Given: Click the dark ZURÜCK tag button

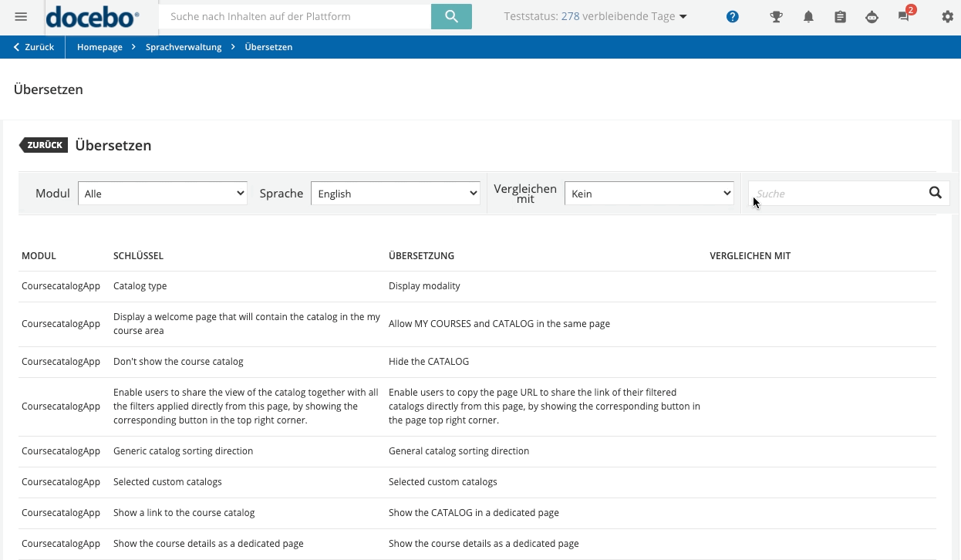Looking at the screenshot, I should [x=44, y=145].
